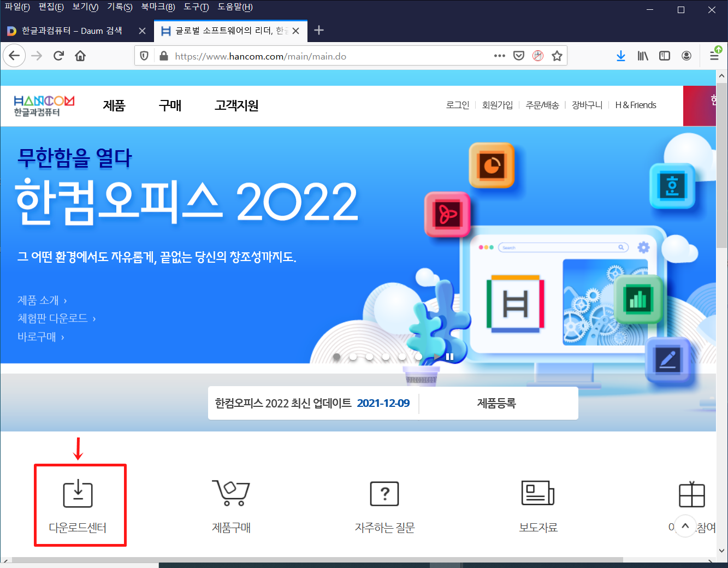Open 한컴오피스 2022 최신 업데이트 link
This screenshot has width=728, height=568.
click(312, 403)
